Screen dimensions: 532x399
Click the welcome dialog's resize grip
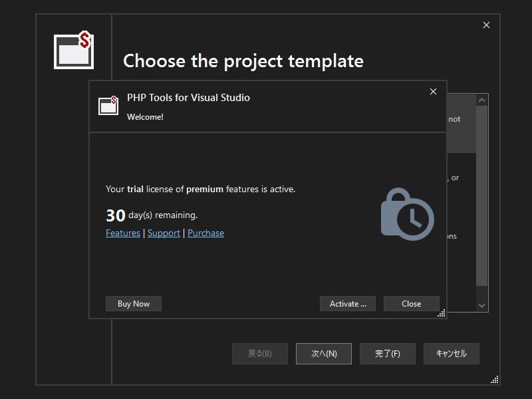click(441, 313)
